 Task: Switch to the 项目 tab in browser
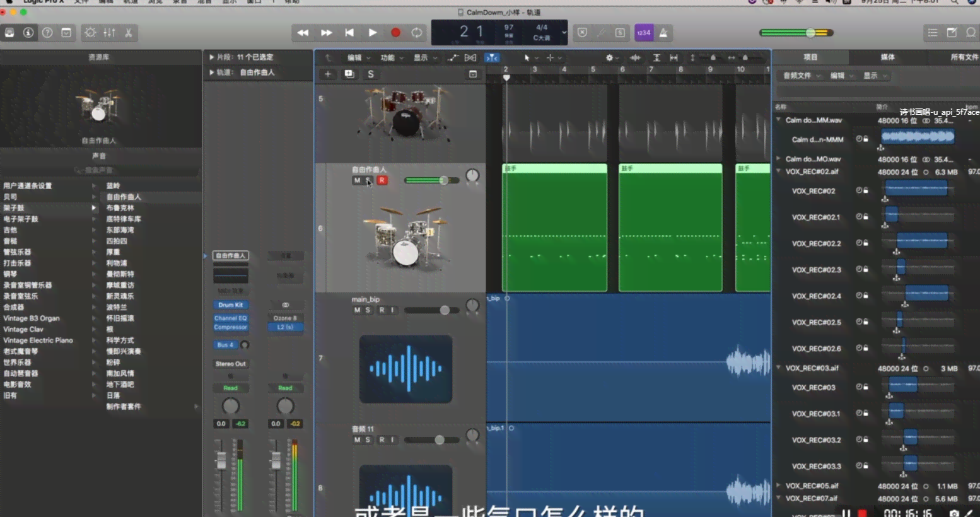click(810, 57)
